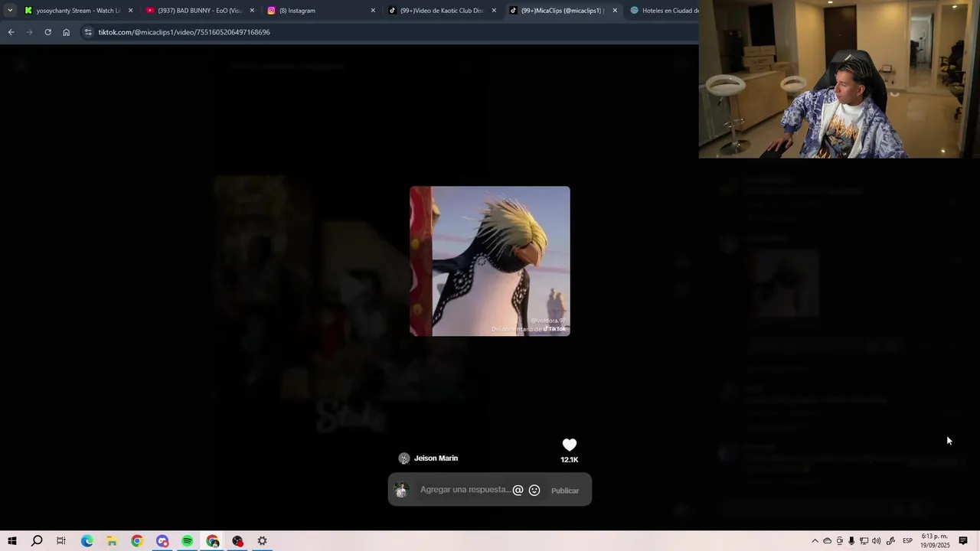
Task: Open the first Chrome icon on the taskbar
Action: [x=137, y=541]
